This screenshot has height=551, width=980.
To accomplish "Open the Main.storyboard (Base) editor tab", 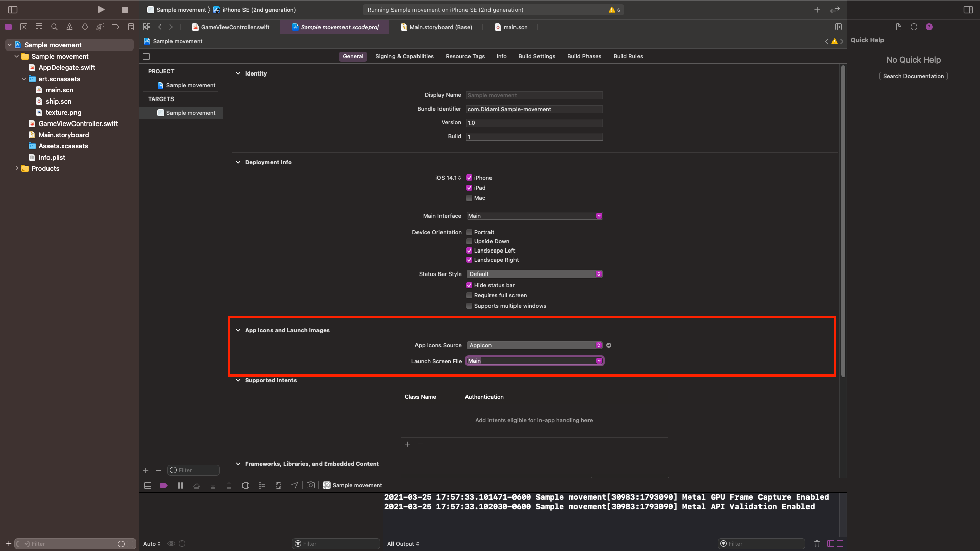I will pyautogui.click(x=440, y=27).
